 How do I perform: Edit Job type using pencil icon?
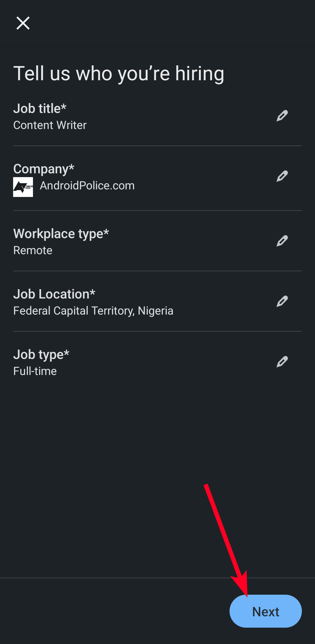click(282, 362)
